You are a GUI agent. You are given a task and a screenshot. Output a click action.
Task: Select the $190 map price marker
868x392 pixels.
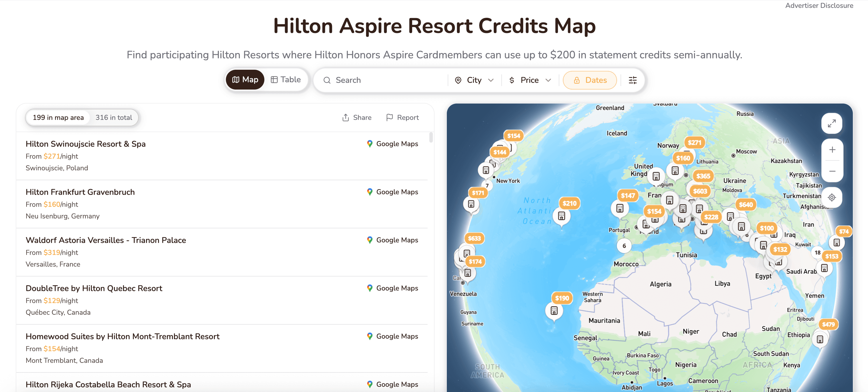[x=562, y=298]
